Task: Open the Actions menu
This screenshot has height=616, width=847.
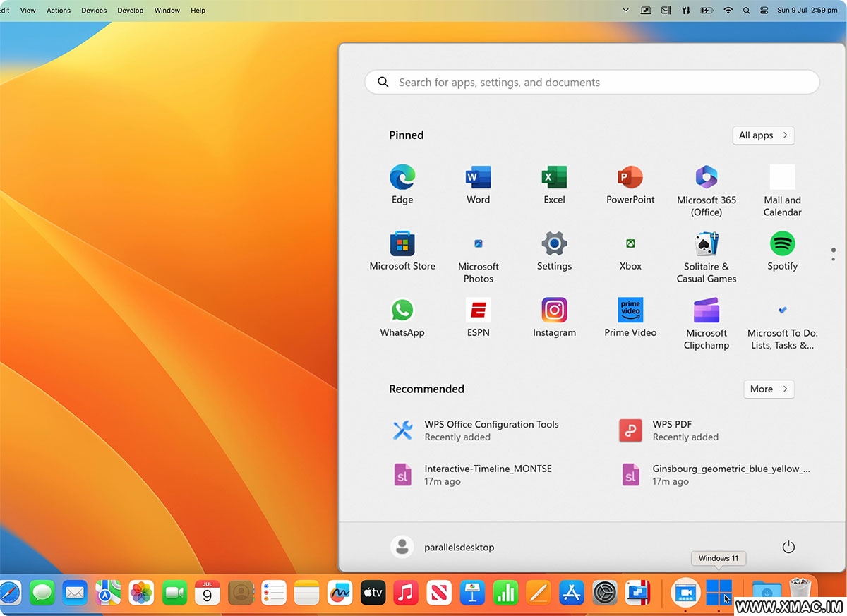Action: tap(59, 11)
